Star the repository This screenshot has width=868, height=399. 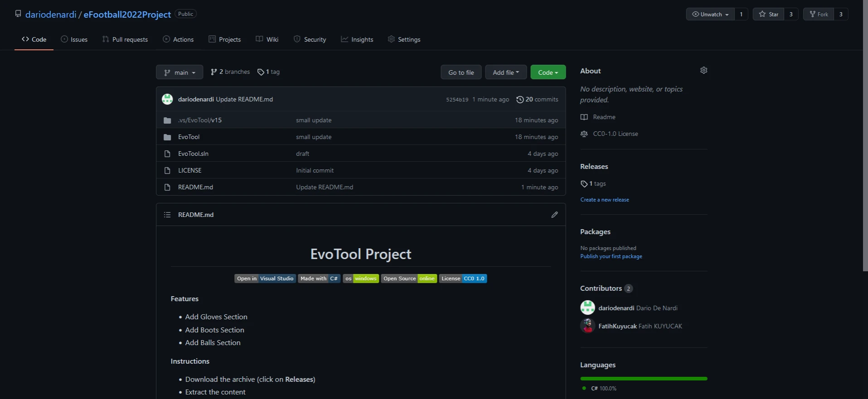[768, 14]
